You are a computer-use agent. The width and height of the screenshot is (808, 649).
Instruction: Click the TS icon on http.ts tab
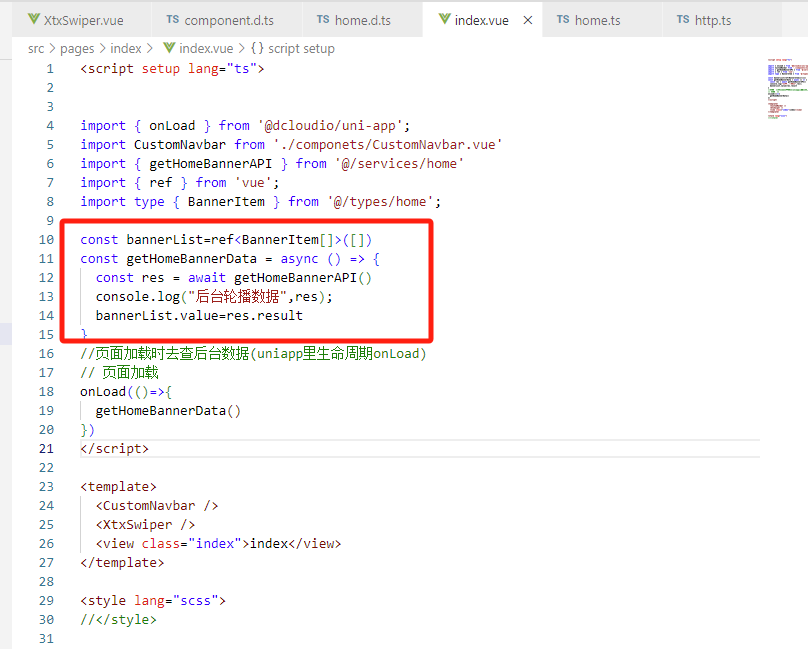tap(683, 20)
